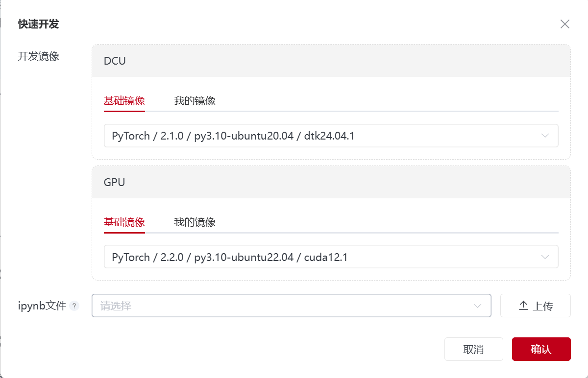Click the GPU section header
This screenshot has height=378, width=588.
pyautogui.click(x=115, y=182)
